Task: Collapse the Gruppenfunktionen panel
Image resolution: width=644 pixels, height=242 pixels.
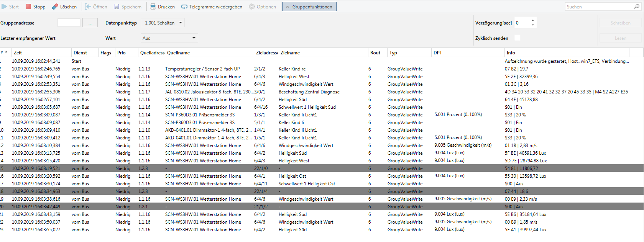Action: coord(309,7)
